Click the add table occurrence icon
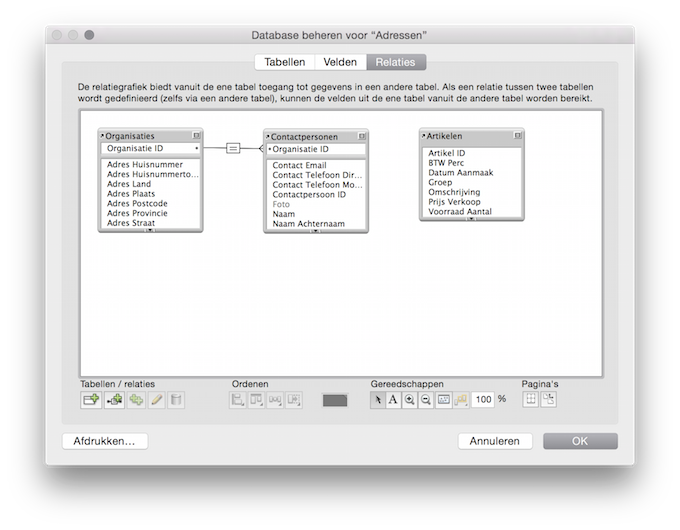The height and width of the screenshot is (530, 680). 91,399
